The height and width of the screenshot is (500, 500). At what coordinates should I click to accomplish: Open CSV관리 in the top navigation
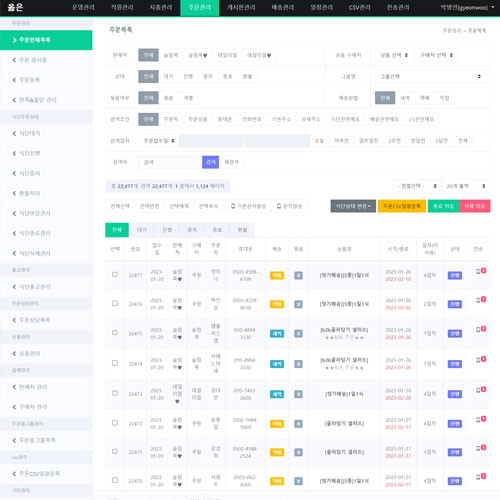(359, 8)
